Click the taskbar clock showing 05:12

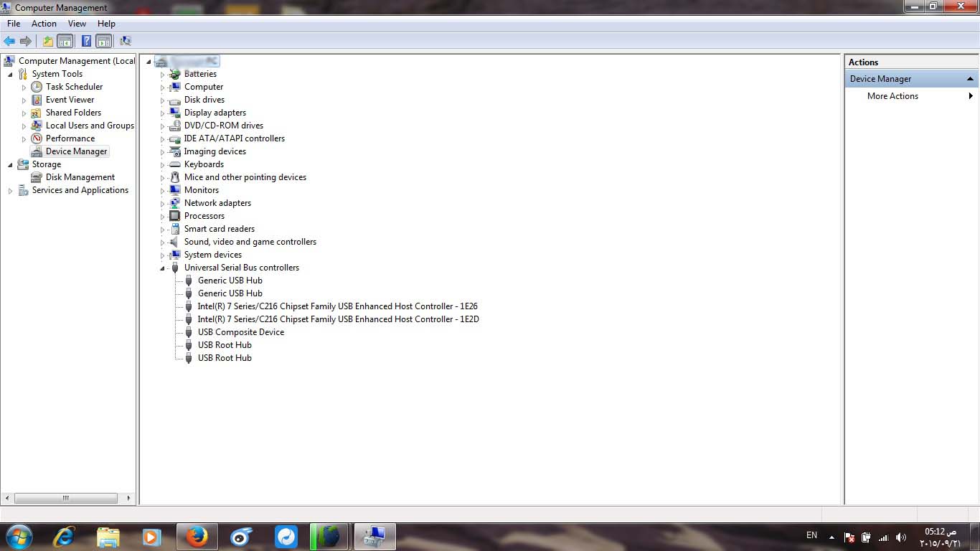click(x=940, y=537)
